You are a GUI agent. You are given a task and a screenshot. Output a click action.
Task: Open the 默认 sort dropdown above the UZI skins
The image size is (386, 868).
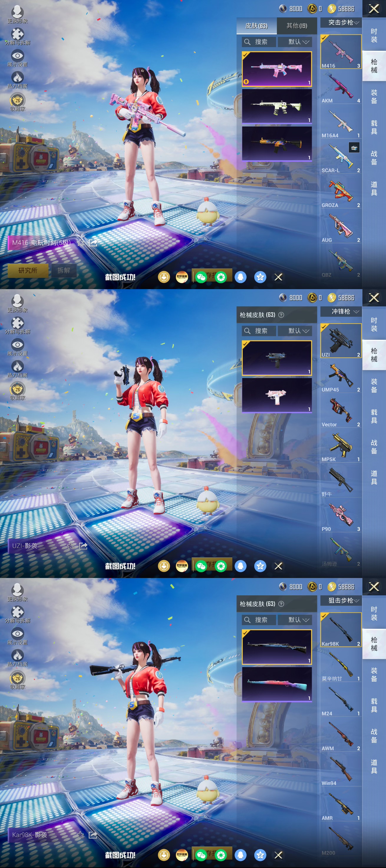click(x=295, y=331)
